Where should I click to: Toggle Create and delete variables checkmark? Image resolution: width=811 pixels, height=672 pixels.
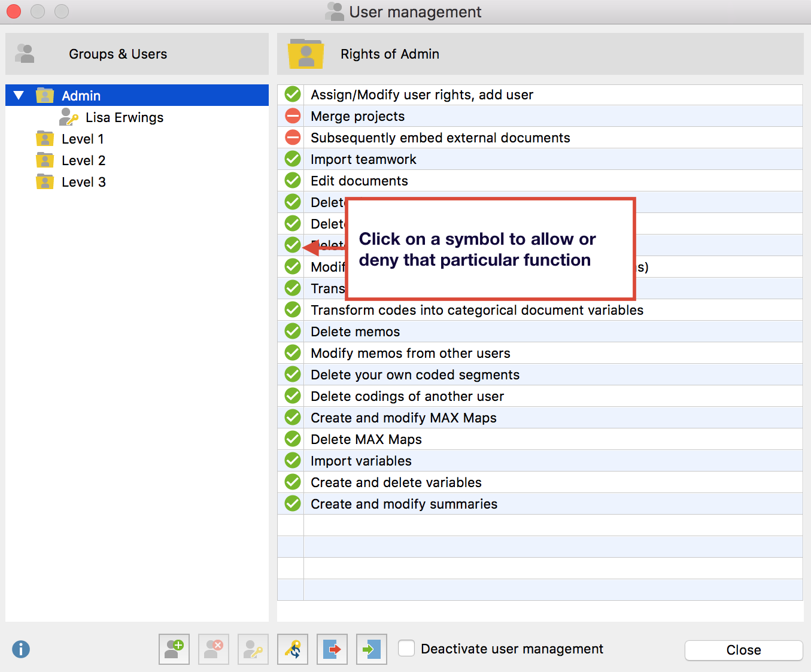(293, 482)
